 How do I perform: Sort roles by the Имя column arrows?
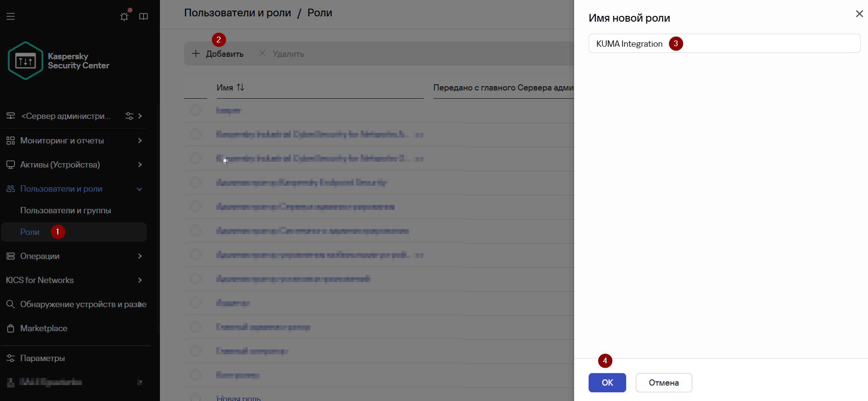240,87
